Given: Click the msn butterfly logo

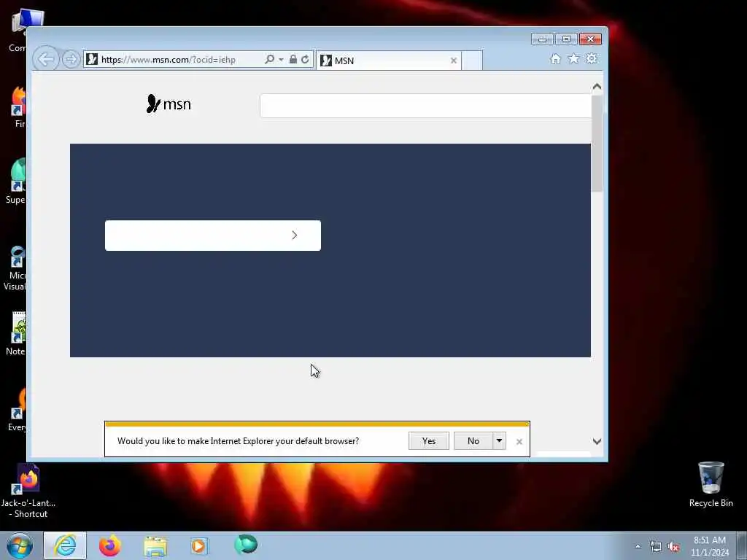Looking at the screenshot, I should tap(169, 104).
